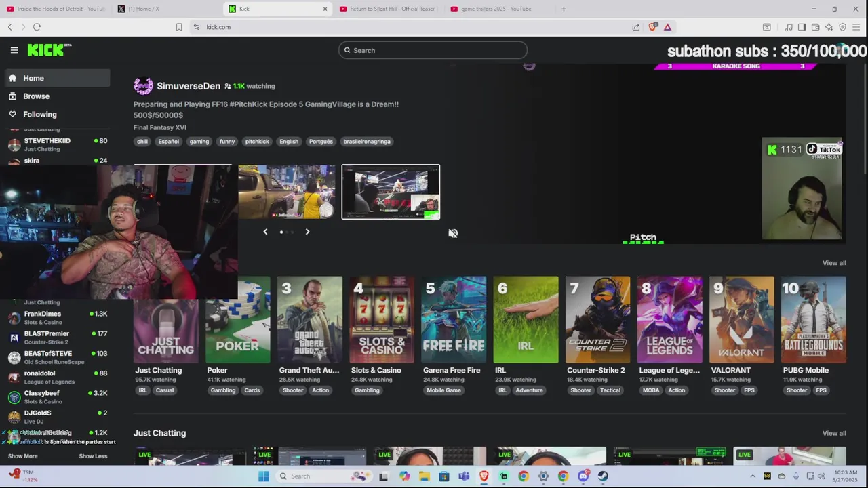Image resolution: width=868 pixels, height=488 pixels.
Task: Open the Counter-Strike 2 category card
Action: point(597,319)
